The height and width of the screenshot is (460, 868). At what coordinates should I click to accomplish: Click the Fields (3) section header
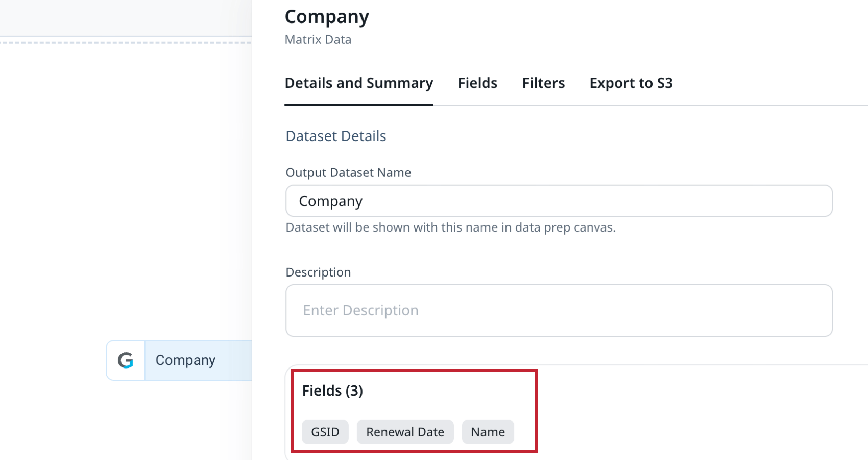332,390
